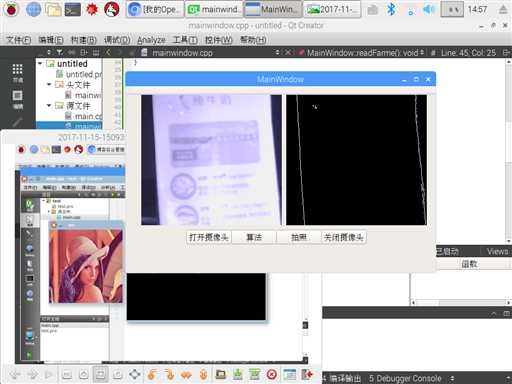512x384 pixels.
Task: Click the Bluetooth tray icon
Action: pyautogui.click(x=391, y=10)
